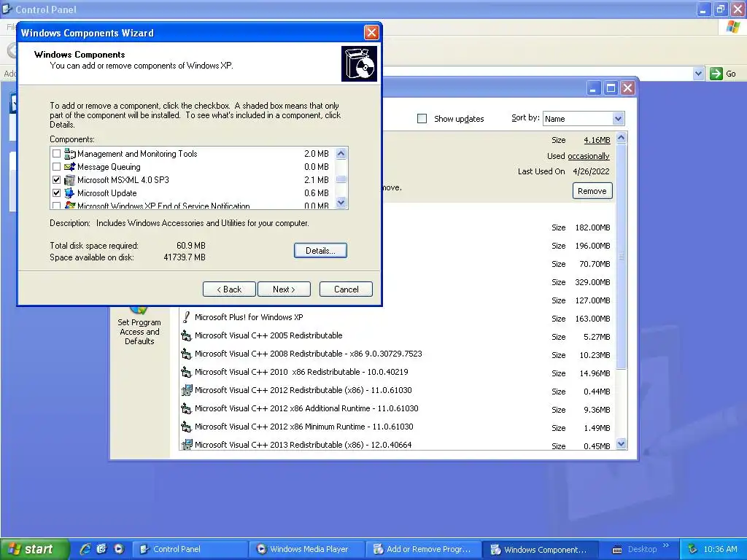
Task: Uncheck the Microsoft Update component checkbox
Action: click(56, 192)
